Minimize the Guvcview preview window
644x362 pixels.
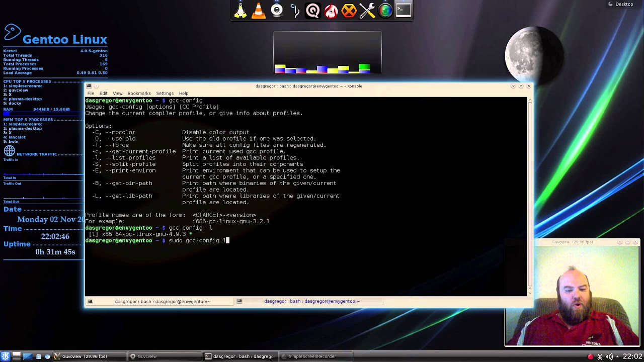(x=620, y=242)
